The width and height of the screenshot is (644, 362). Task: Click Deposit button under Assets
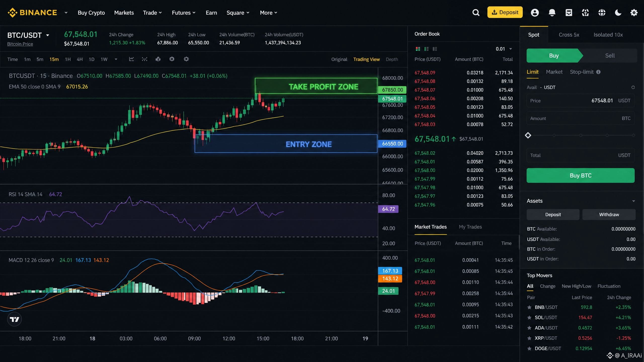click(x=553, y=214)
